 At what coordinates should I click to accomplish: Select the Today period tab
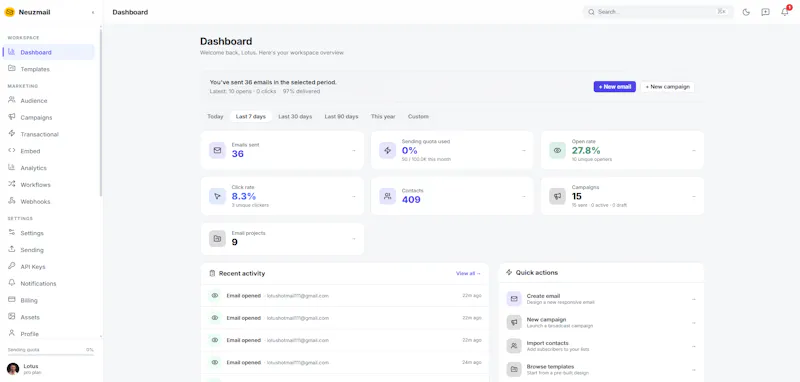(215, 116)
